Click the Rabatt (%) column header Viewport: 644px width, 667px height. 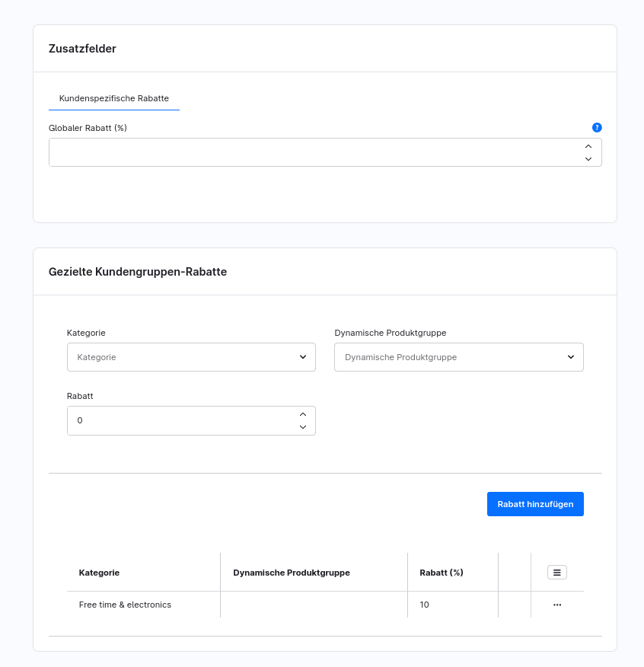[442, 573]
